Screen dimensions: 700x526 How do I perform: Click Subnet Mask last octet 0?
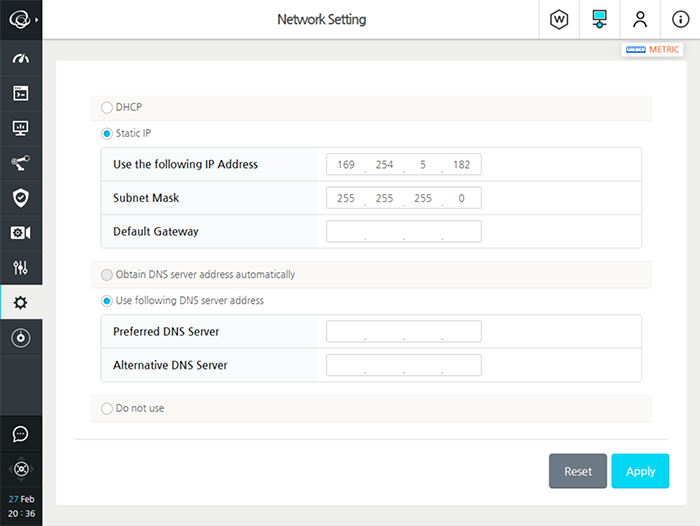(462, 198)
